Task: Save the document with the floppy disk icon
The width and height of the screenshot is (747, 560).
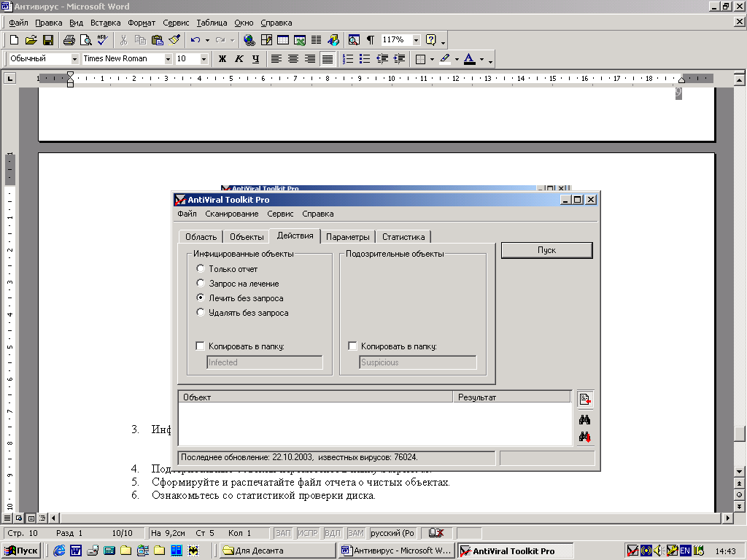Action: (48, 40)
